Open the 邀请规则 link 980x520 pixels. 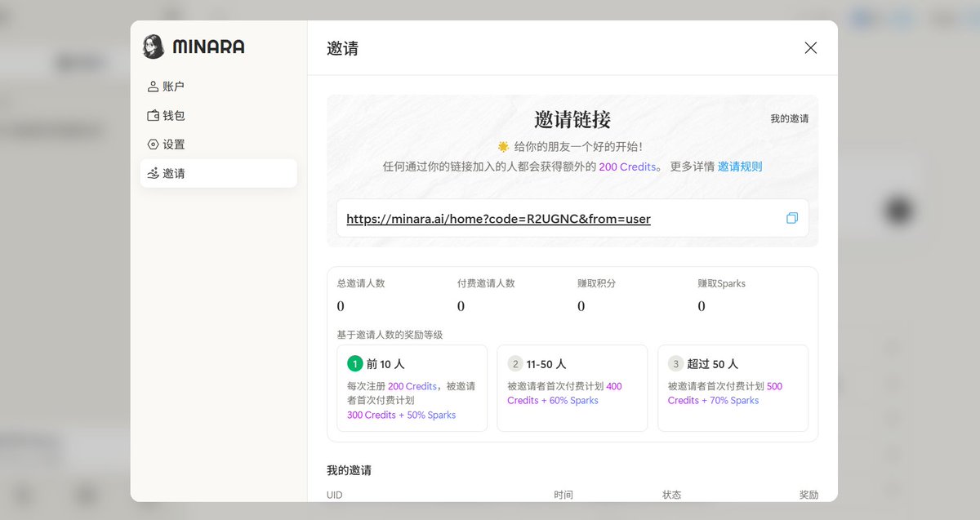(x=740, y=167)
